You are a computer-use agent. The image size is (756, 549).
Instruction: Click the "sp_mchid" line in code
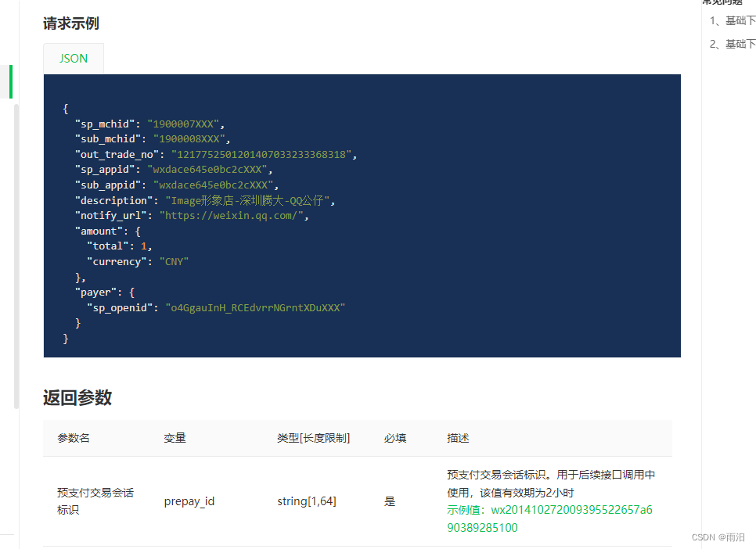tap(150, 124)
